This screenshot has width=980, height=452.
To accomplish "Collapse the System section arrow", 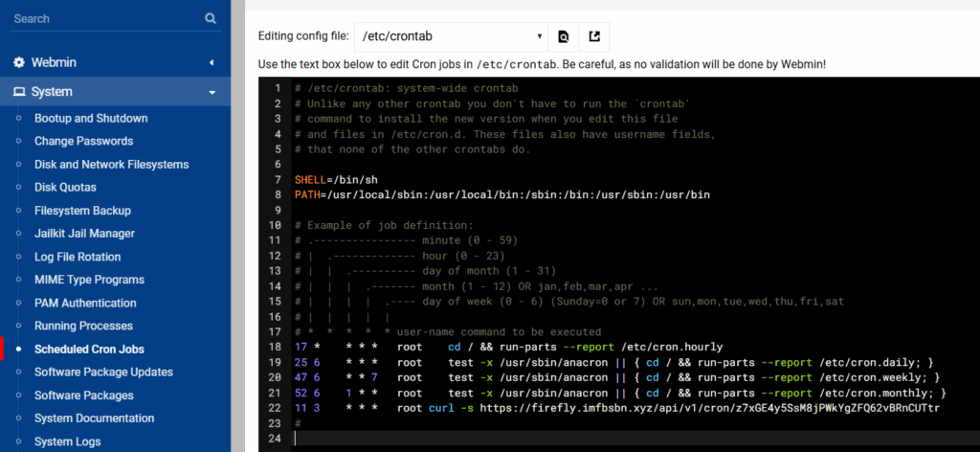I will click(x=212, y=92).
